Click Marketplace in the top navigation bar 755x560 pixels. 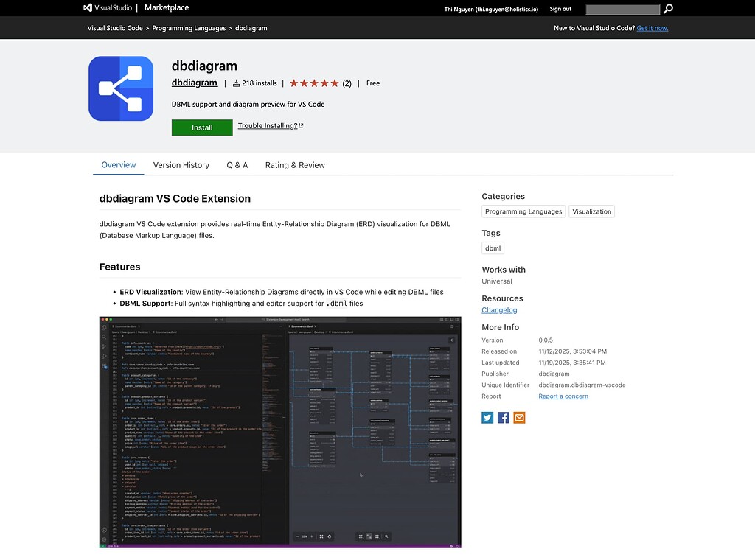click(x=167, y=8)
